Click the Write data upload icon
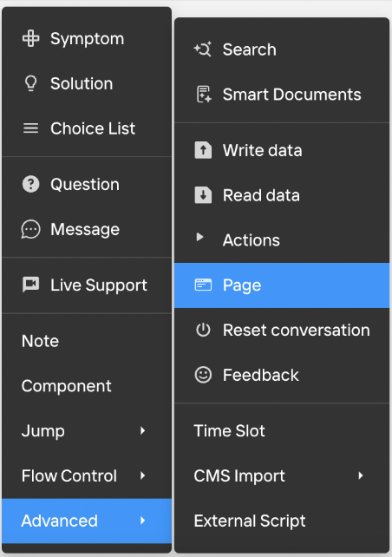Viewport: 392px width, 557px height. [x=203, y=150]
